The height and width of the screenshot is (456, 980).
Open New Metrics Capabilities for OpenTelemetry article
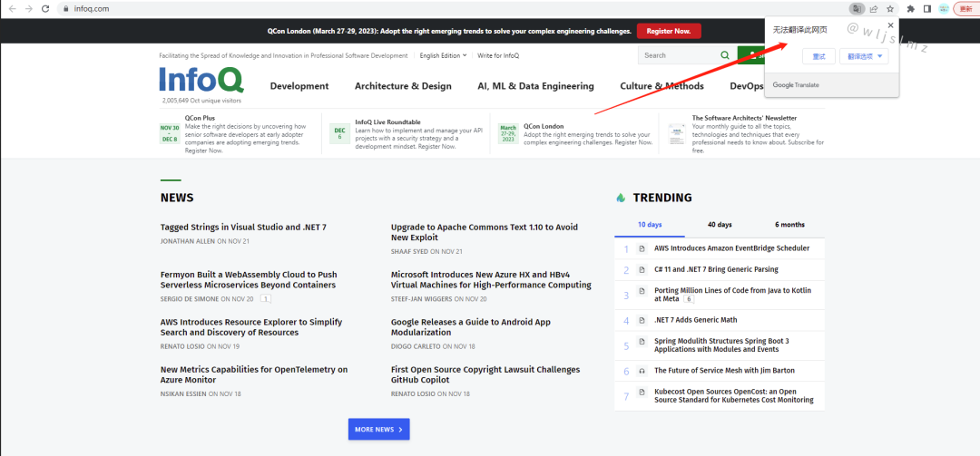tap(254, 374)
